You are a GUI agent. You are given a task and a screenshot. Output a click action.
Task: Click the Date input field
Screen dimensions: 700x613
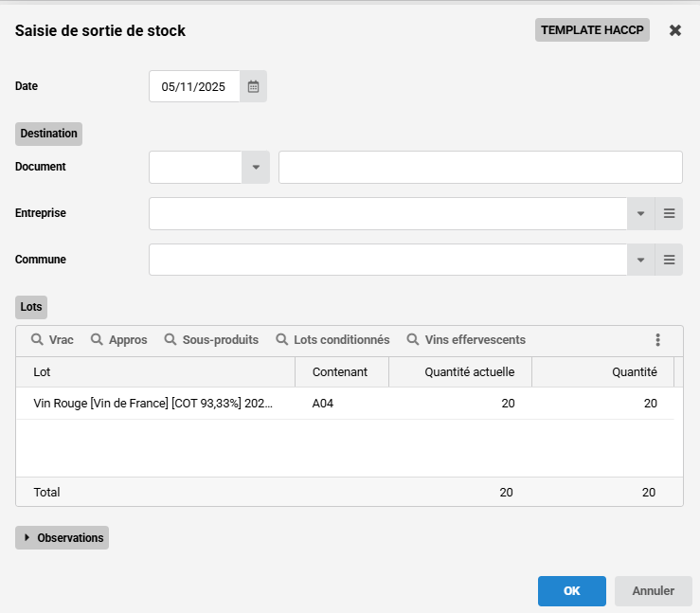coord(194,86)
